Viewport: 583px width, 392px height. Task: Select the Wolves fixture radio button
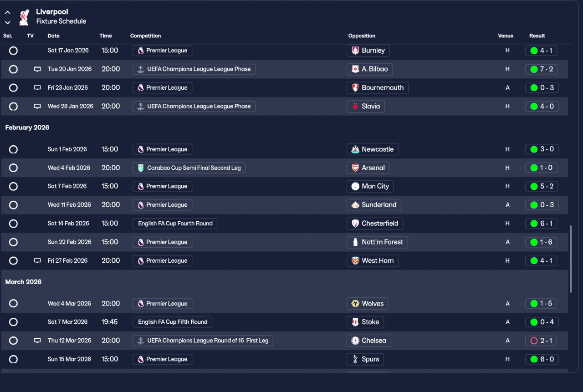(x=13, y=304)
